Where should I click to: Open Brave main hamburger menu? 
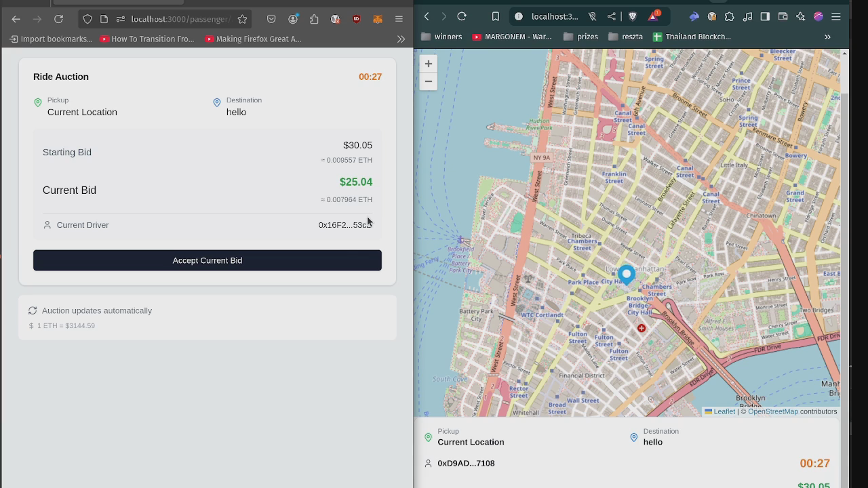click(x=836, y=16)
